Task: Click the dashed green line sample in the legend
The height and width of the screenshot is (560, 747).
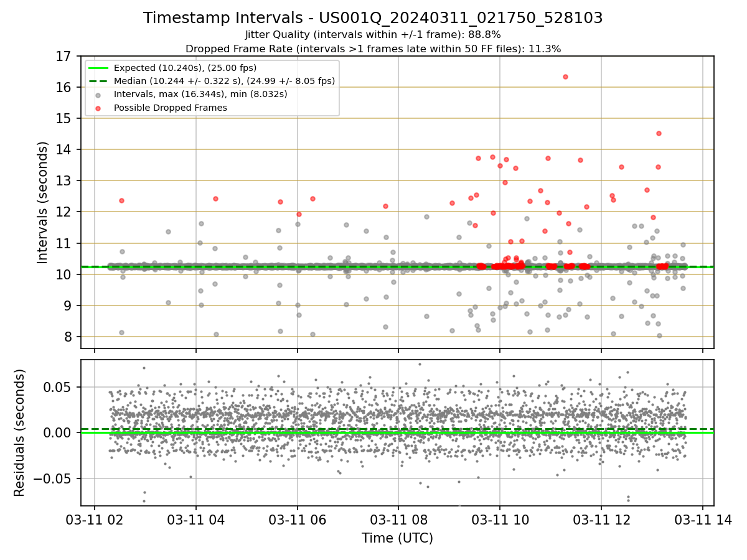Action: [99, 81]
